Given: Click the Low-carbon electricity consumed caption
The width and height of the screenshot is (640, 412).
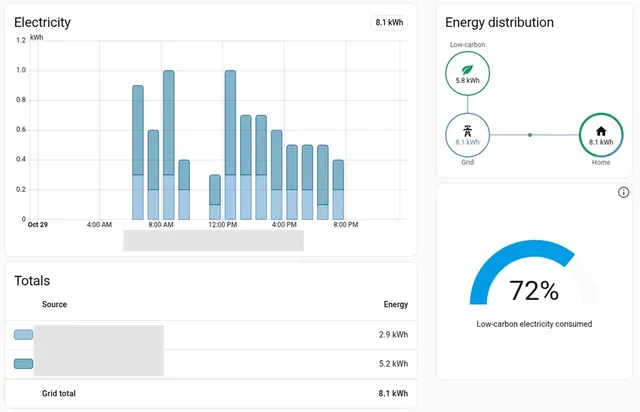Looking at the screenshot, I should point(534,324).
